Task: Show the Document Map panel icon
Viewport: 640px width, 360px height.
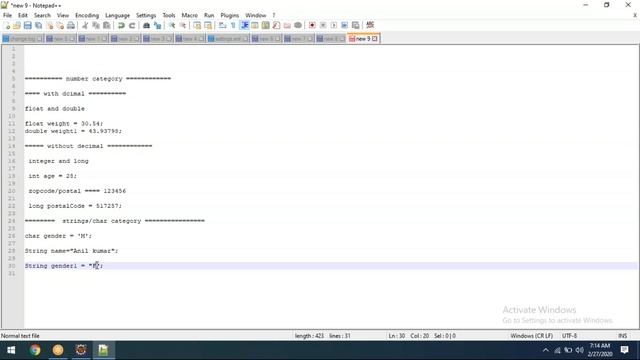Action: coord(266,25)
